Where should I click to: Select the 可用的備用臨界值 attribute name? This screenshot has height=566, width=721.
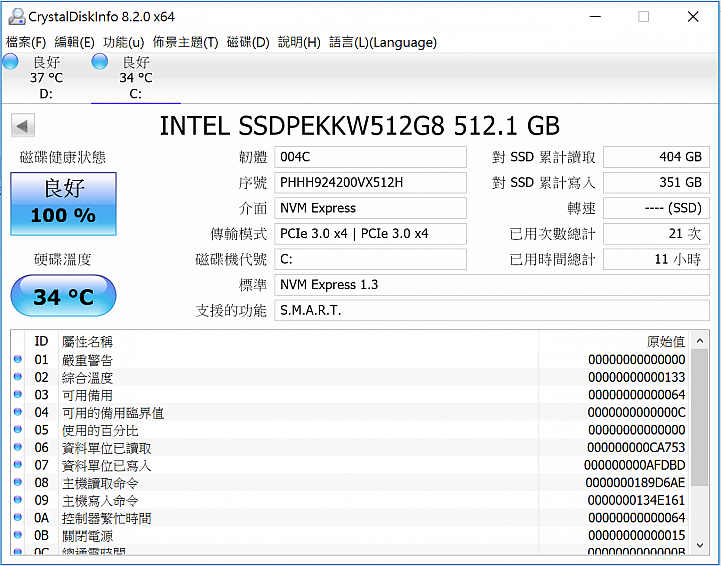point(113,412)
